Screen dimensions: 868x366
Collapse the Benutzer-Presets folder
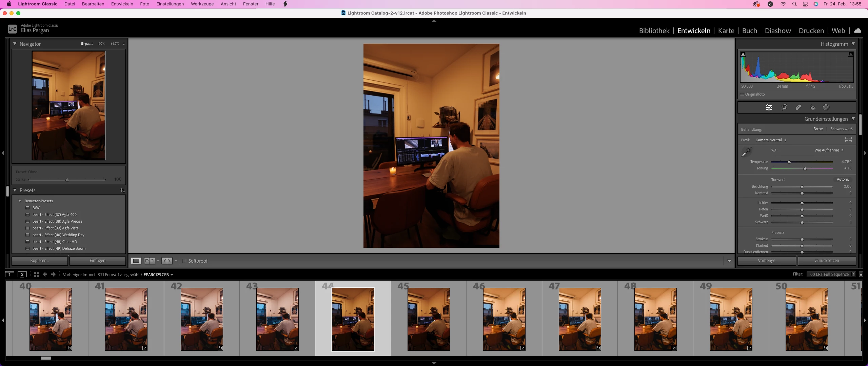pos(20,201)
